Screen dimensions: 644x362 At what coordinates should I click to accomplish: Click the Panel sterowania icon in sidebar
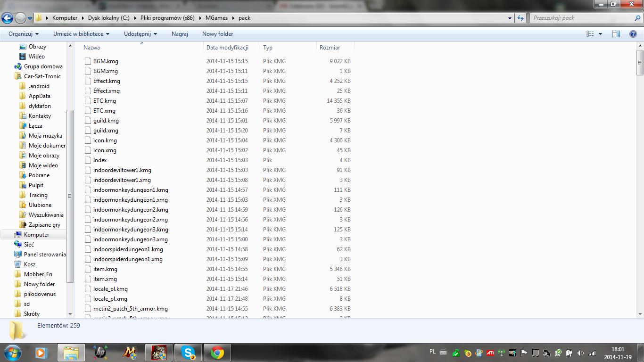18,255
